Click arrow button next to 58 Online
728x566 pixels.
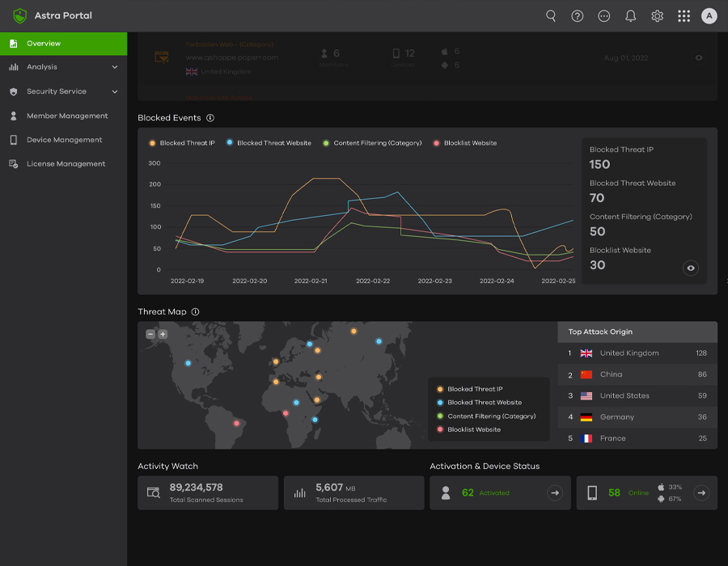pos(701,492)
